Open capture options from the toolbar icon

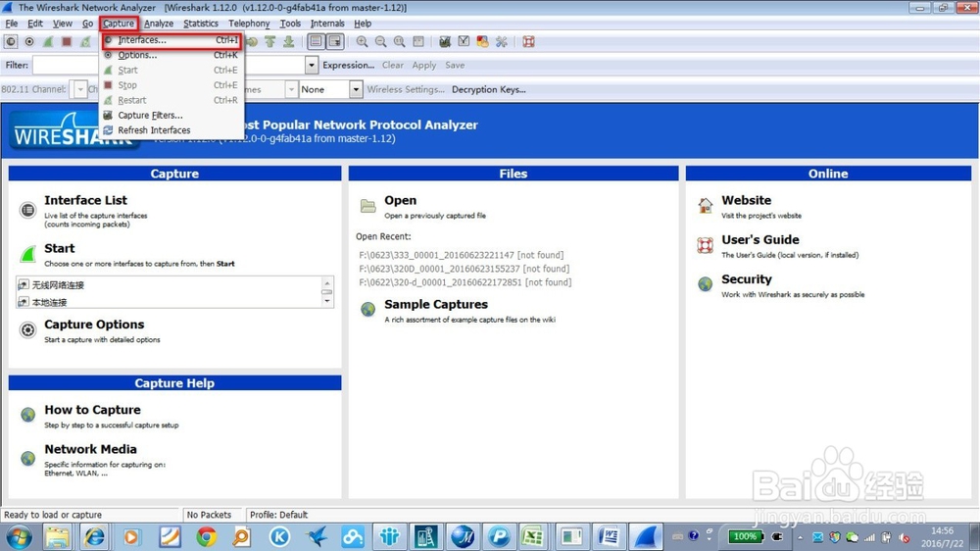pos(29,42)
